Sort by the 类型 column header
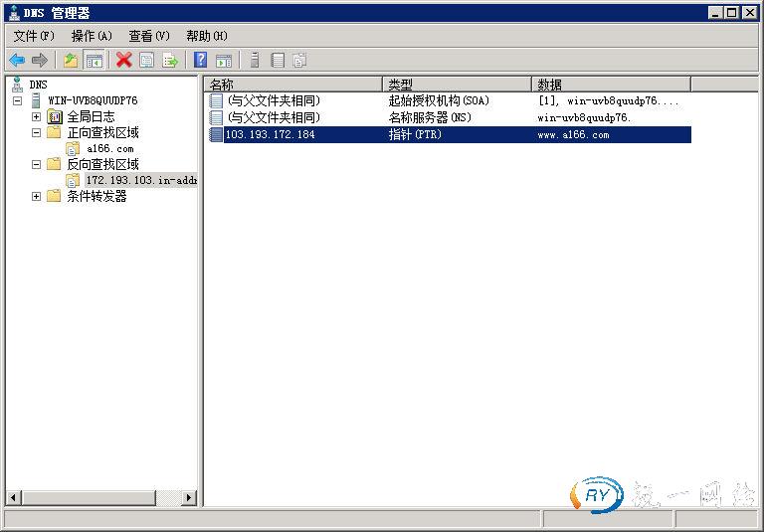The height and width of the screenshot is (532, 764). tap(457, 85)
